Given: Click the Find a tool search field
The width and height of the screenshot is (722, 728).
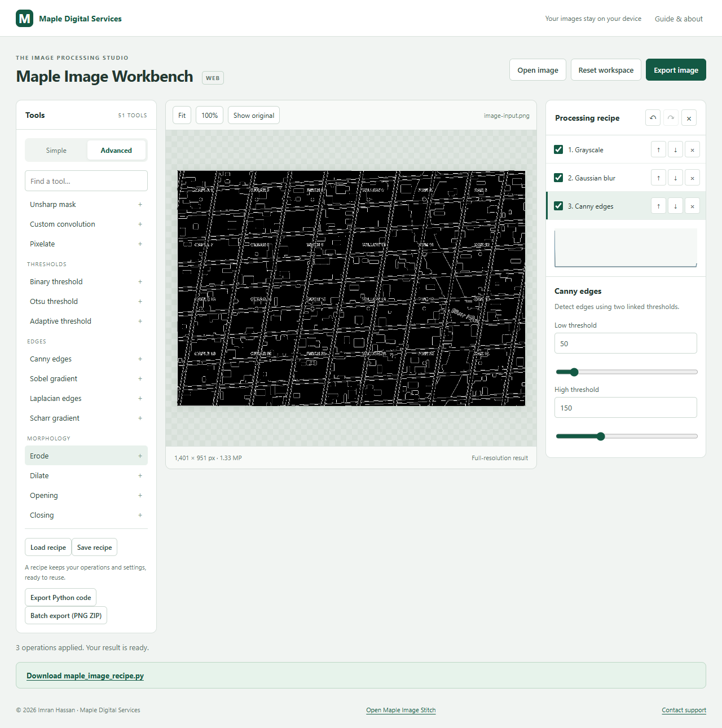Looking at the screenshot, I should (86, 181).
